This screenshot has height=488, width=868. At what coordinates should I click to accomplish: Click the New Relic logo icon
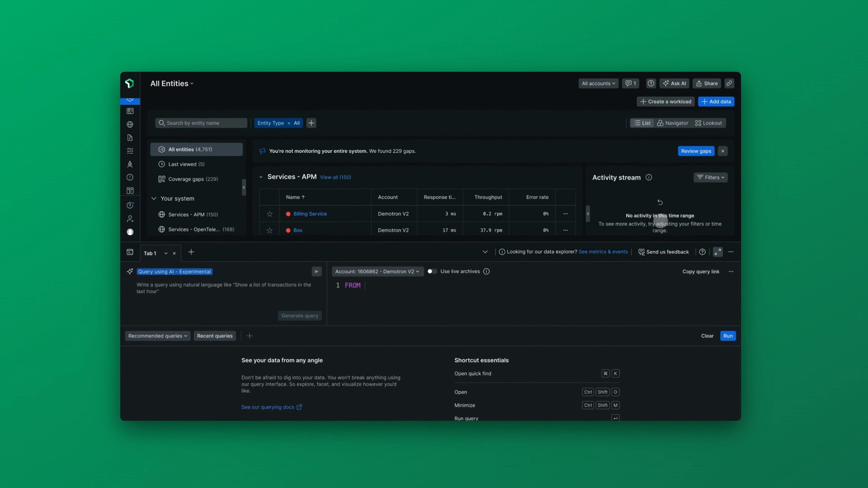[130, 83]
